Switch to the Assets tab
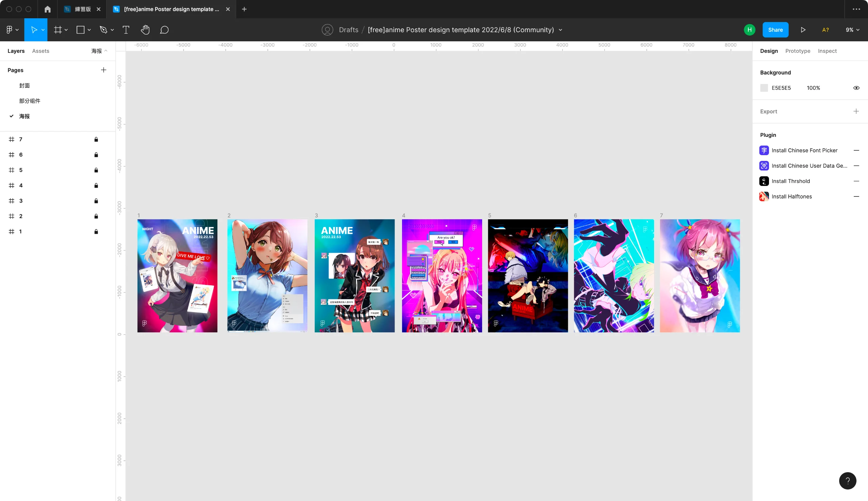This screenshot has width=868, height=501. tap(41, 51)
